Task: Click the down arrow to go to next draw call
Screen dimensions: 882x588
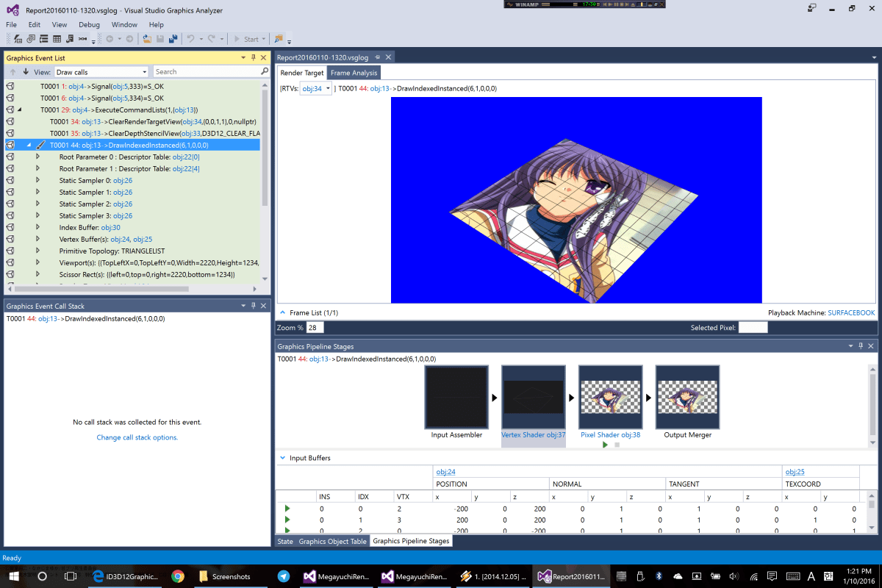Action: 26,72
